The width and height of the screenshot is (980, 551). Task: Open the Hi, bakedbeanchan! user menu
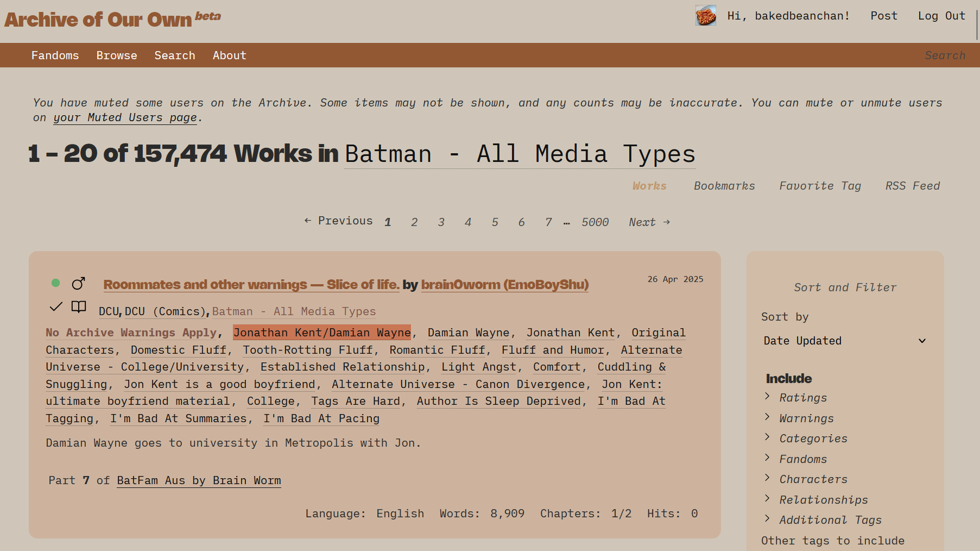click(788, 16)
